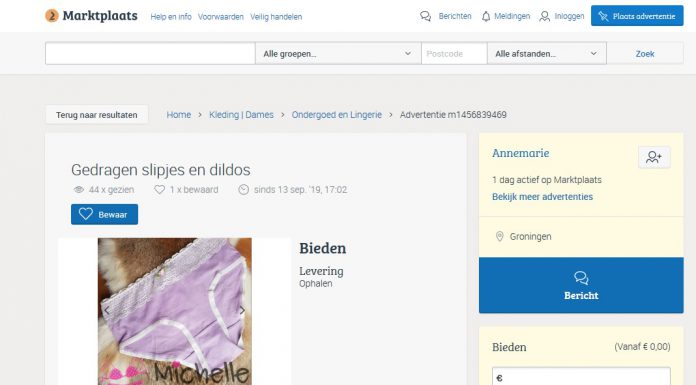This screenshot has height=385, width=696.
Task: Select the '1 dag actief op Marktplaats' text
Action: (547, 180)
